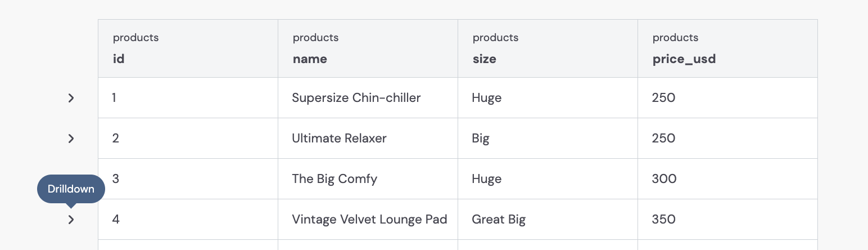Screen dimensions: 868x250
Task: Click the 250 price for Ultimate Relaxer
Action: 727,139
